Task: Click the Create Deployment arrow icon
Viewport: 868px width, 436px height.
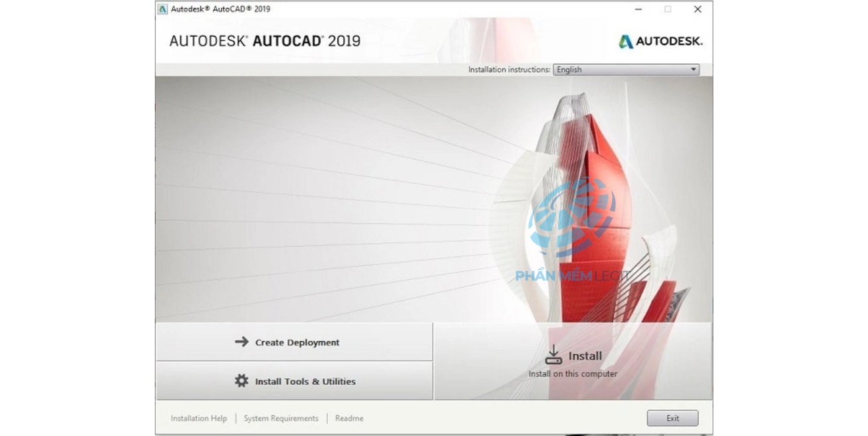Action: point(241,342)
